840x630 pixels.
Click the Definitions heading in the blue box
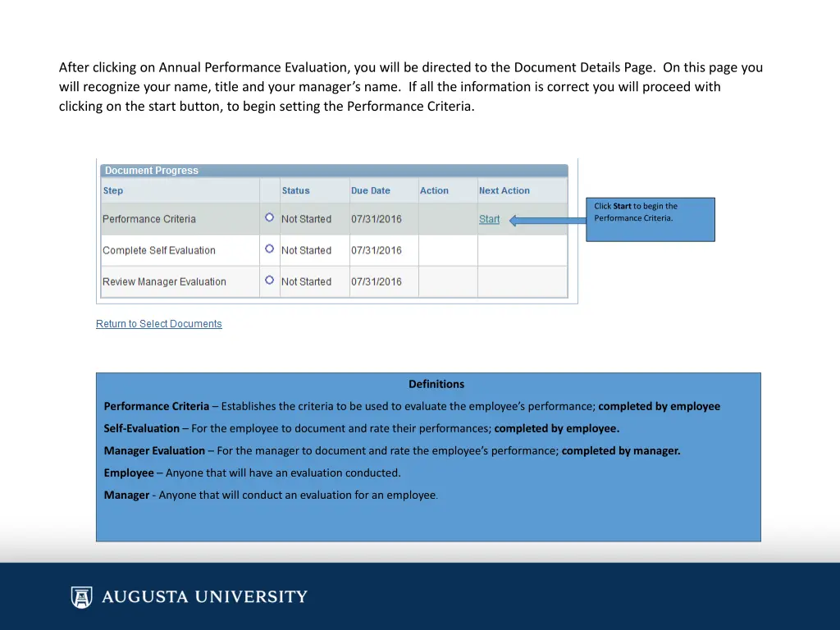click(436, 384)
